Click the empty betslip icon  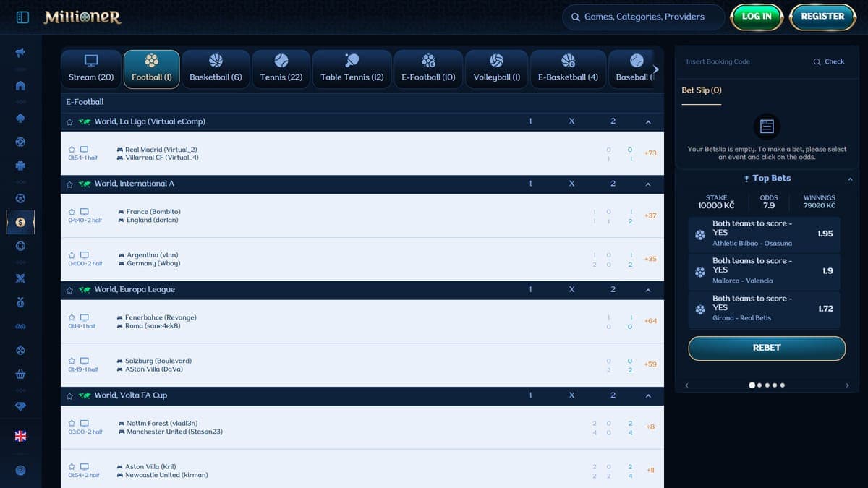[767, 127]
